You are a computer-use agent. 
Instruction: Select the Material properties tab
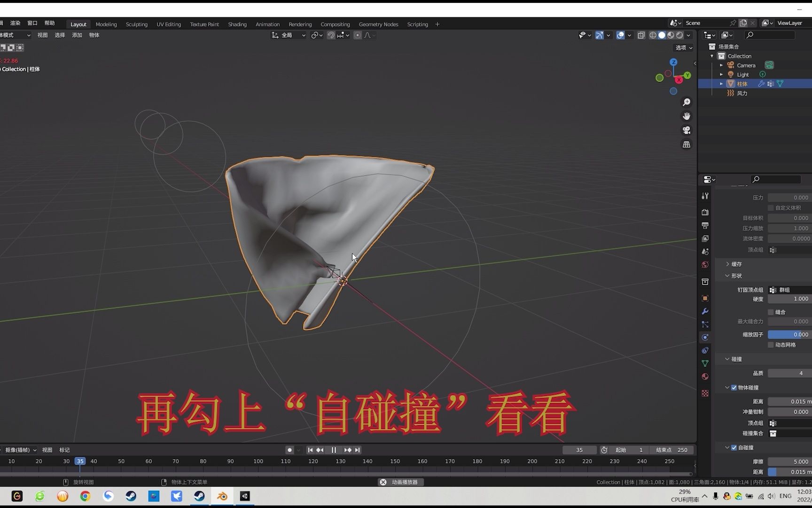[705, 376]
